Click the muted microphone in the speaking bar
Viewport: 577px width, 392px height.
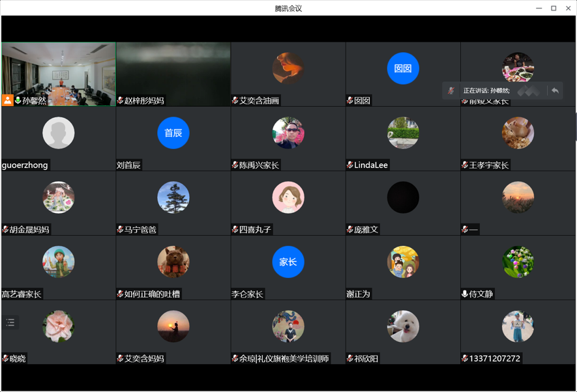click(451, 91)
